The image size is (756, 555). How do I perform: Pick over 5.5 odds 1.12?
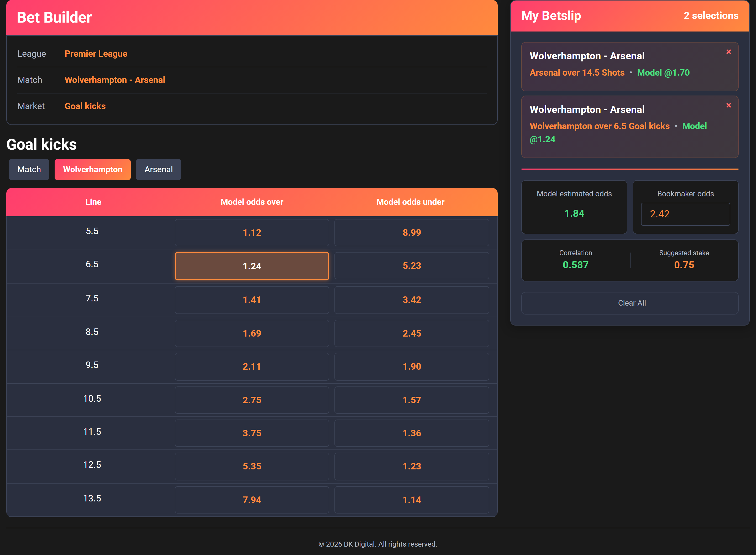(x=252, y=233)
